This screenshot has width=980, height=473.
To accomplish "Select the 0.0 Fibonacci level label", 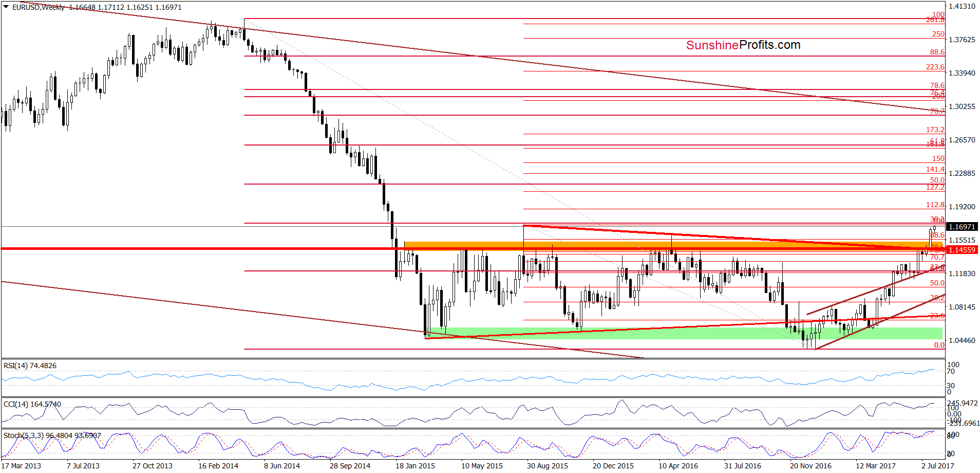I will (939, 345).
